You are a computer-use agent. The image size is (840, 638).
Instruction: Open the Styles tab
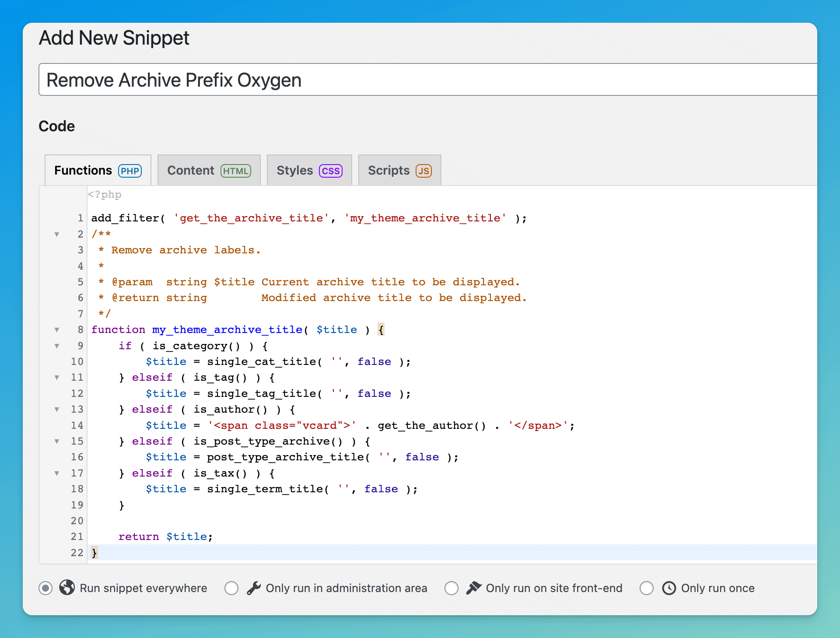[309, 170]
